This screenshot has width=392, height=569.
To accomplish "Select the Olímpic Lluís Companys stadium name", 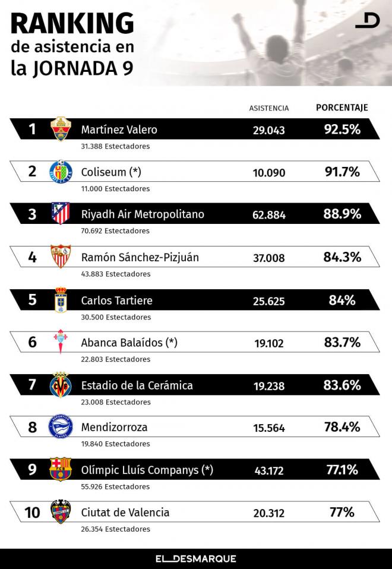I will click(x=147, y=470).
